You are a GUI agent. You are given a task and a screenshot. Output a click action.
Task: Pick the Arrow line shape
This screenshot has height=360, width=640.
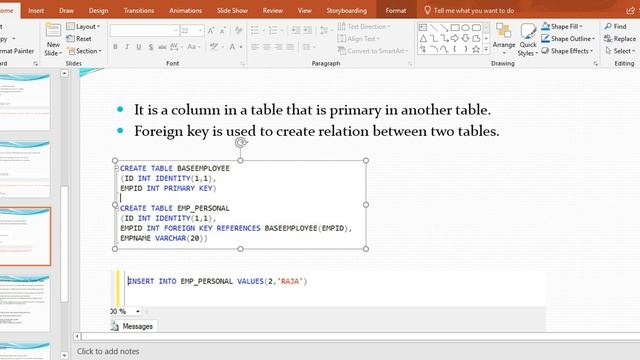[444, 28]
